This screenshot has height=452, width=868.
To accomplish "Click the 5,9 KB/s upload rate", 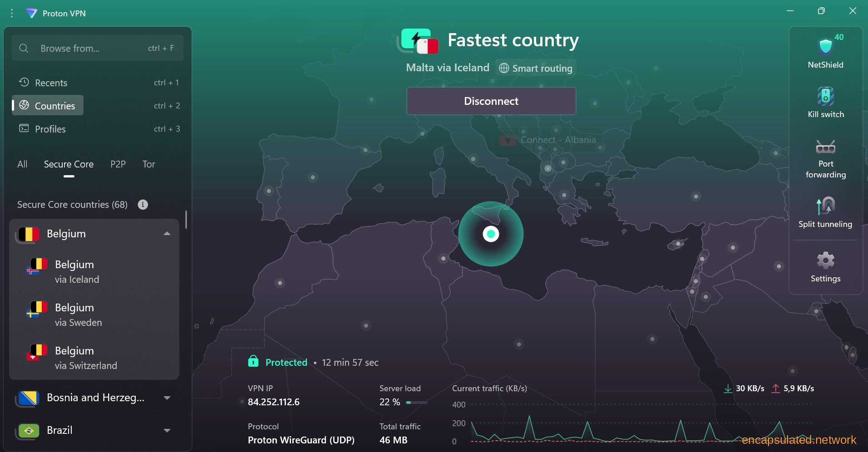I will coord(799,388).
